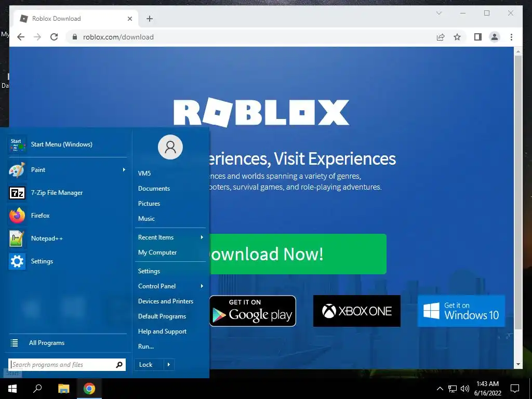Click the share page icon in address bar
Image resolution: width=532 pixels, height=399 pixels.
(x=441, y=37)
